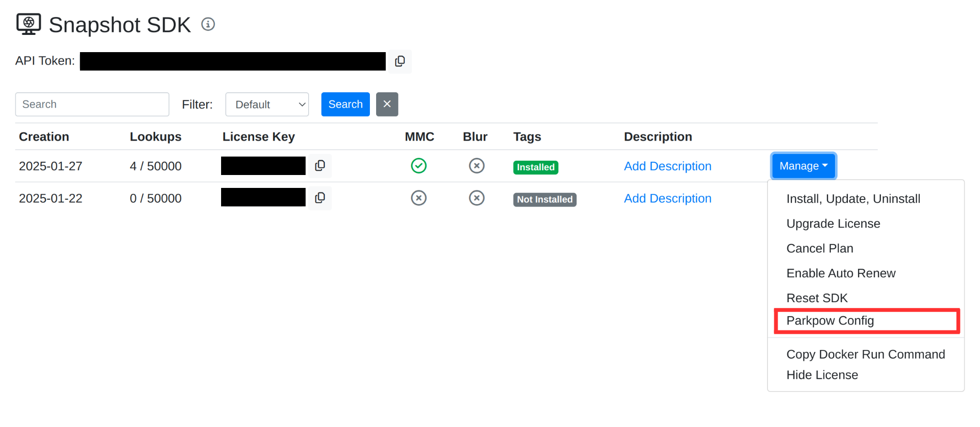This screenshot has height=427, width=980.
Task: Add Description for the 2025-01-22 license
Action: point(668,198)
